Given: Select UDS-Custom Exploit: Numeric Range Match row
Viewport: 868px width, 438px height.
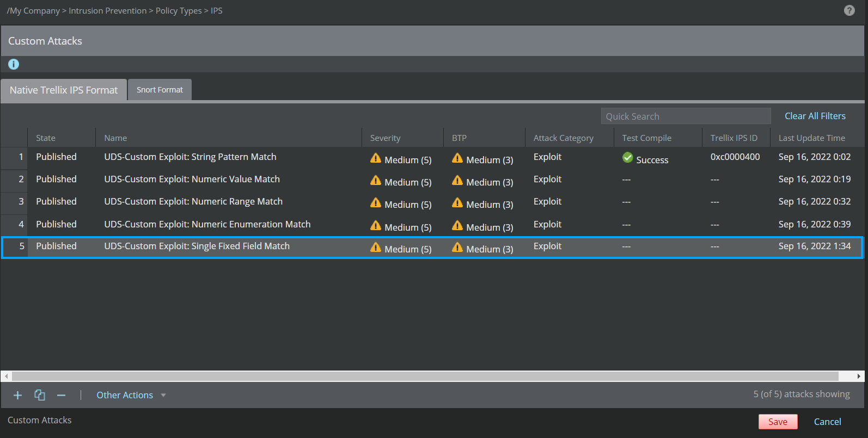Looking at the screenshot, I should (x=432, y=202).
